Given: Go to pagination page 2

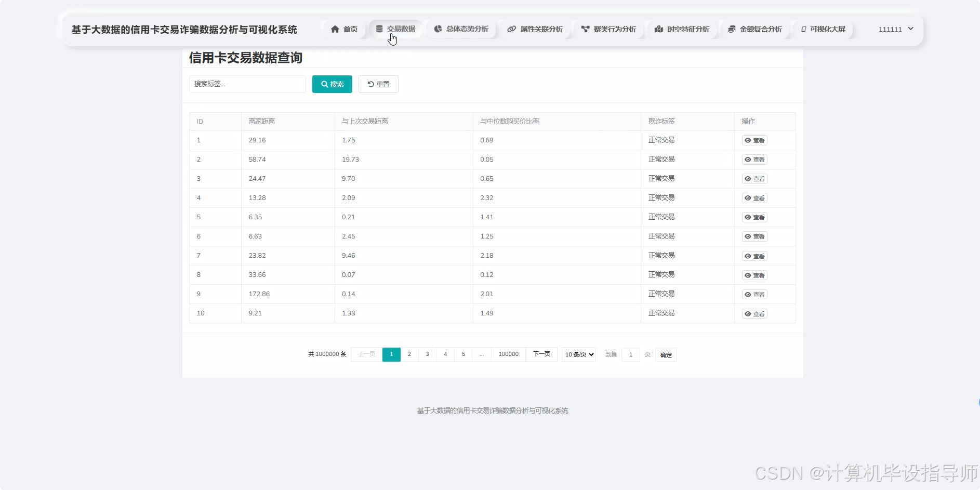Looking at the screenshot, I should point(409,354).
